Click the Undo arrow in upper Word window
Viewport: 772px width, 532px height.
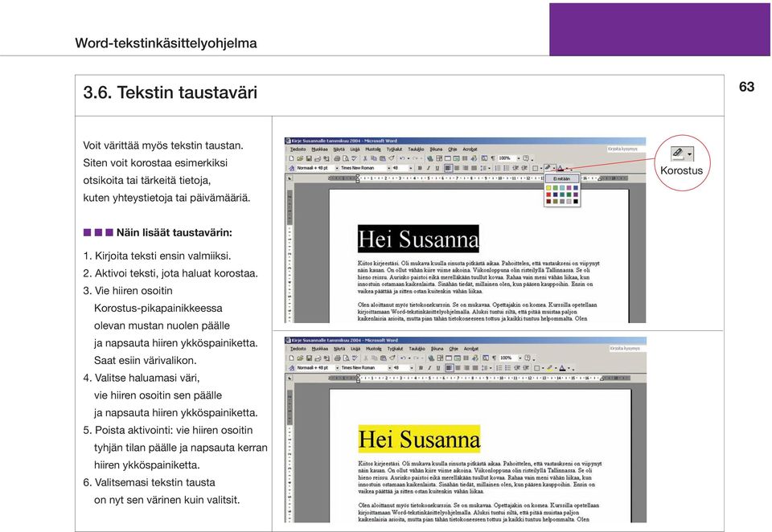pos(402,158)
